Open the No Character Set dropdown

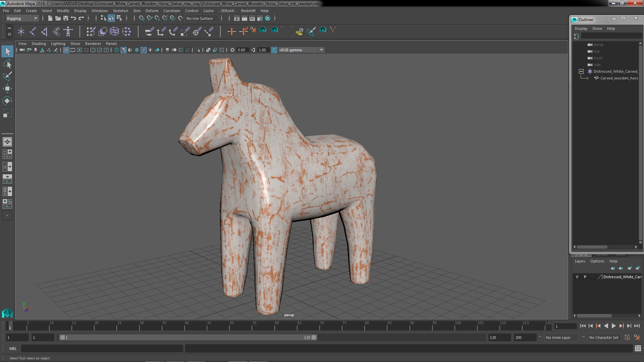tap(604, 338)
